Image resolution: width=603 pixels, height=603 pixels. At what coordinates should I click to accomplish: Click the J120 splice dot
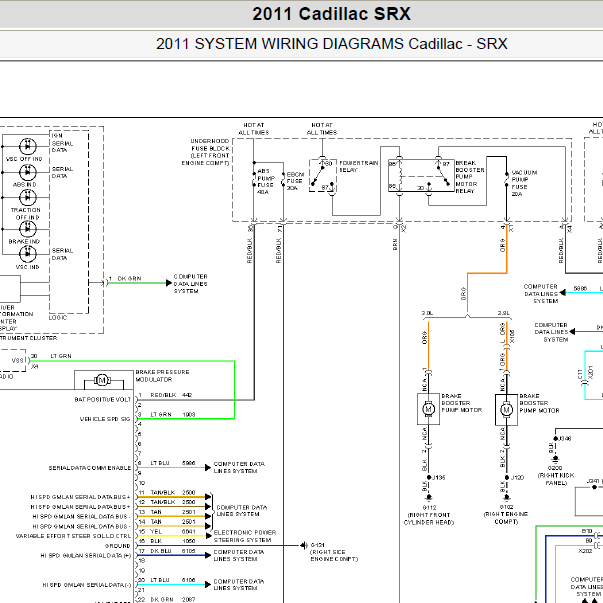pyautogui.click(x=506, y=477)
